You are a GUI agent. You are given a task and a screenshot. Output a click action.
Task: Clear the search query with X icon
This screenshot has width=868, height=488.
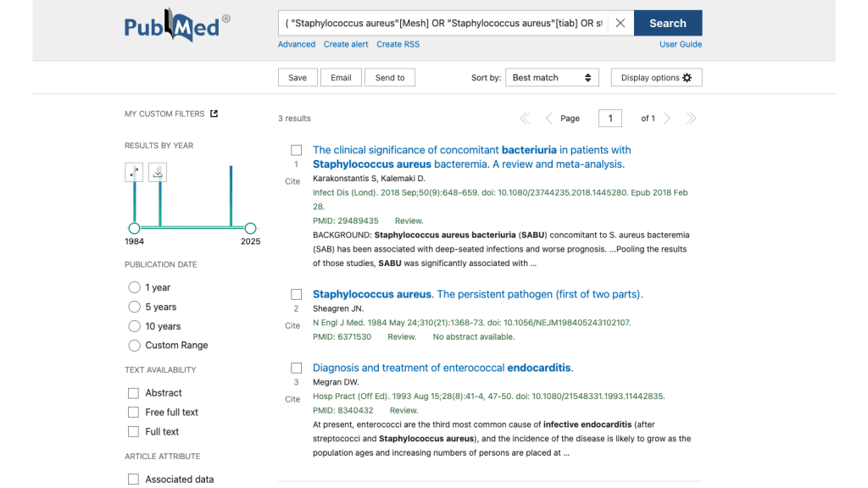620,24
